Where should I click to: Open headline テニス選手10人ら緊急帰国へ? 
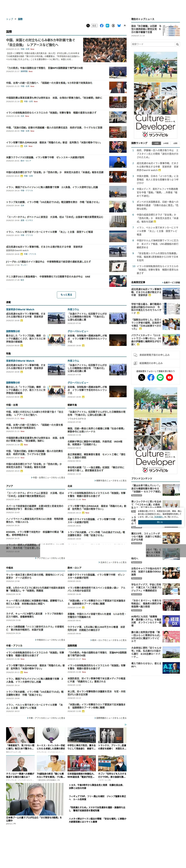point(48,277)
